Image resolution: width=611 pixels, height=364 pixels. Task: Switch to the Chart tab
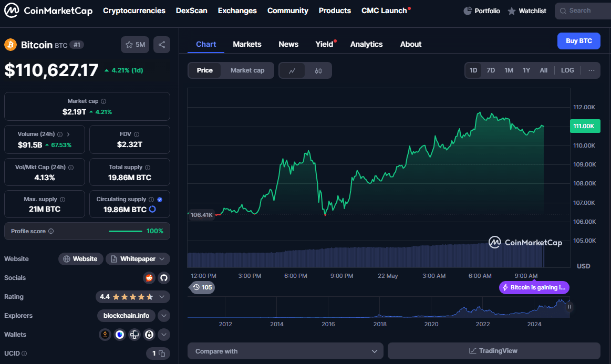coord(206,45)
